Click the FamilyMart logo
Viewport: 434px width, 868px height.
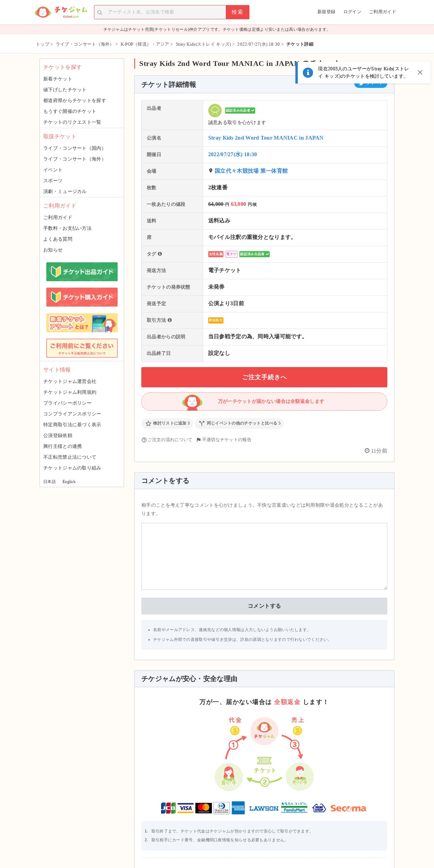tap(294, 807)
